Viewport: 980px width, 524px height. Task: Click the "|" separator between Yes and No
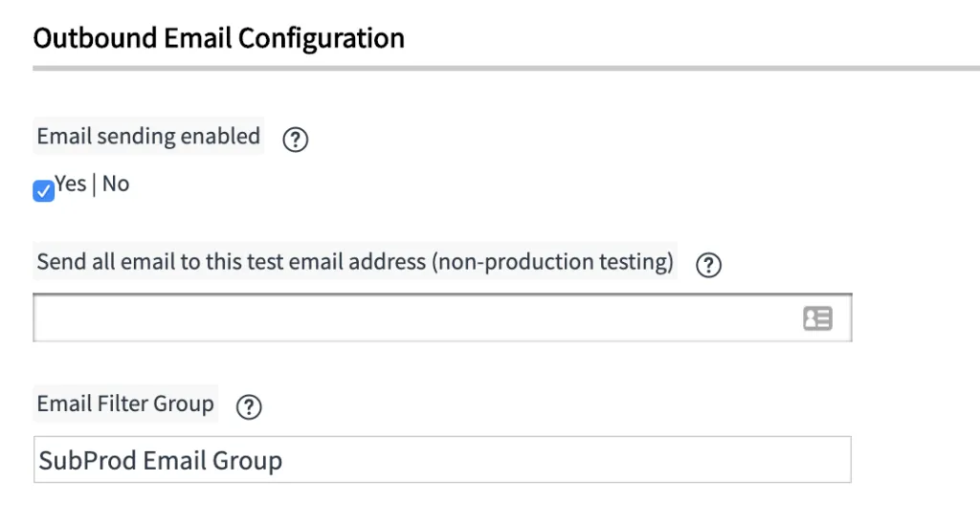pyautogui.click(x=95, y=184)
